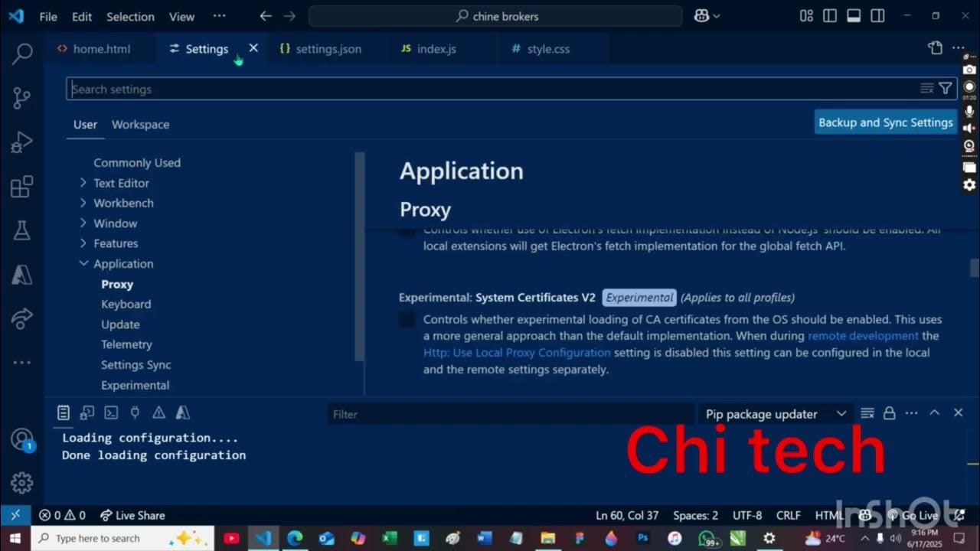
Task: Open the Pip package updater output dropdown
Action: pos(776,413)
